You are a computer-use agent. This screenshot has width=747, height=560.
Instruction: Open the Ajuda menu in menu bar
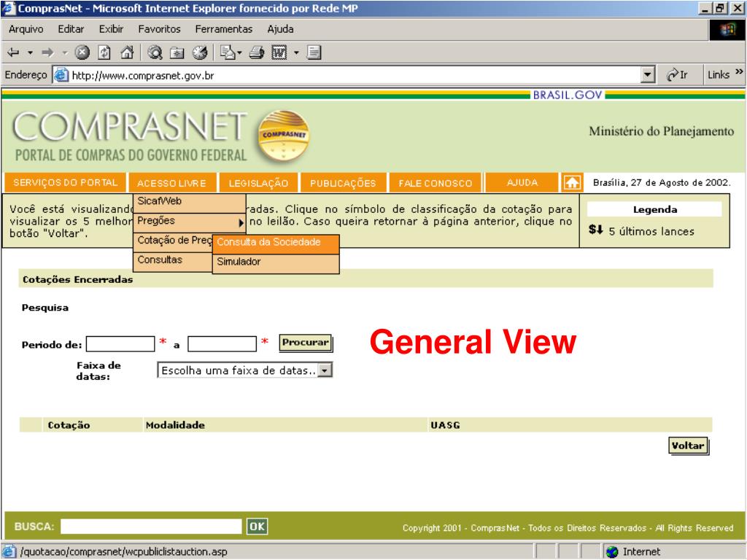pyautogui.click(x=280, y=29)
